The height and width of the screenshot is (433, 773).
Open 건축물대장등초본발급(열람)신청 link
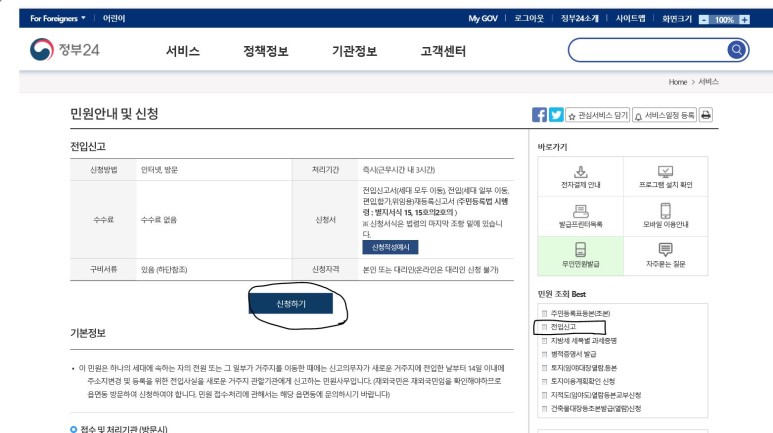(x=596, y=408)
